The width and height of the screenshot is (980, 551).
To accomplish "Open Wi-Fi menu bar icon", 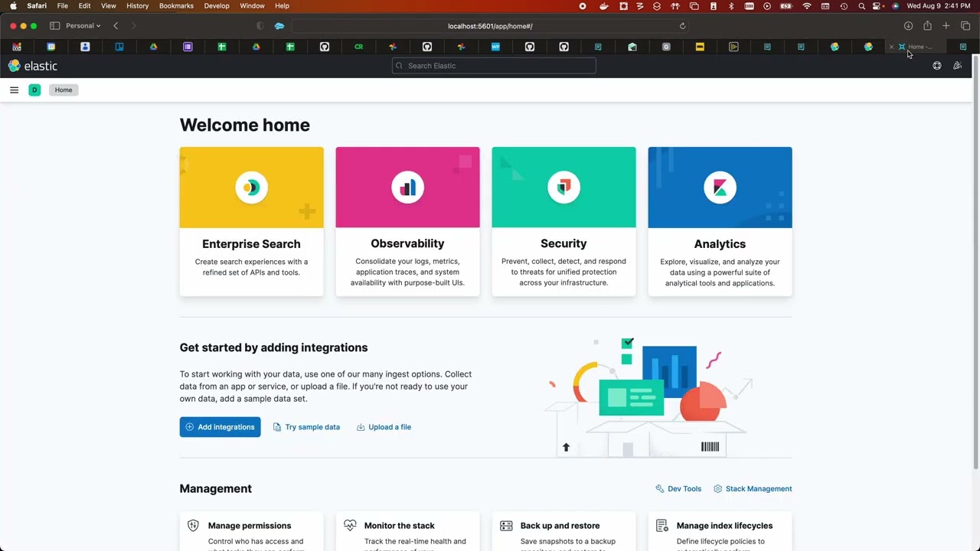I will 807,6.
